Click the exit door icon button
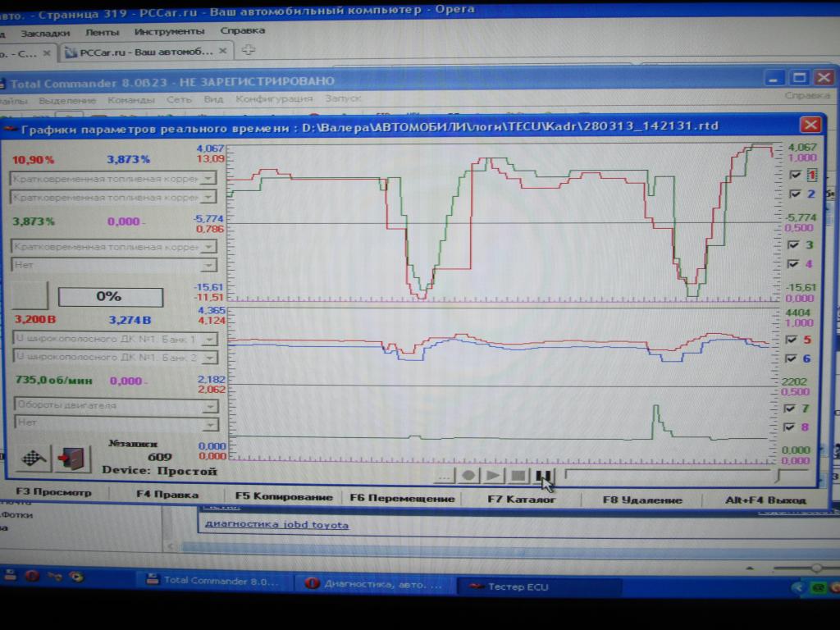This screenshot has height=630, width=840. coord(72,458)
